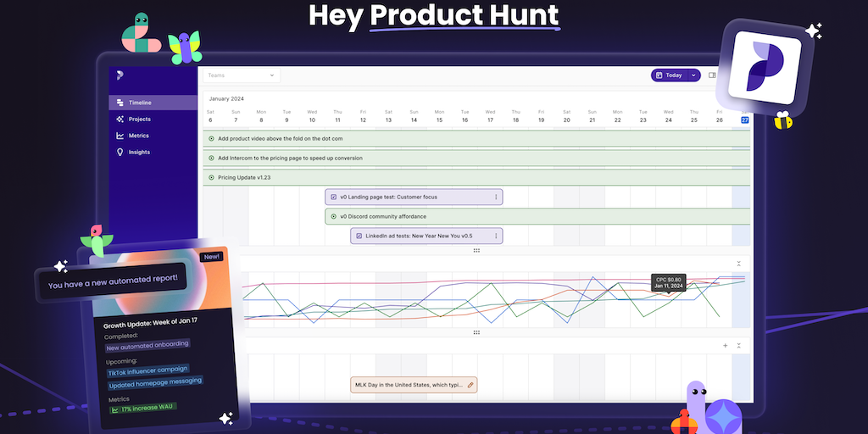Open Add product video above the fold task
Screen dimensions: 868x434
[476, 139]
